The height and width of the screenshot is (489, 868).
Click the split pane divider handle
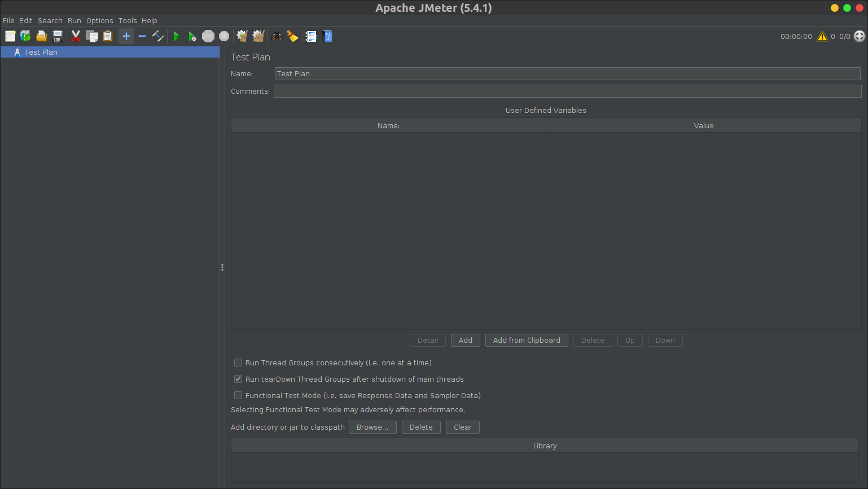pos(222,267)
